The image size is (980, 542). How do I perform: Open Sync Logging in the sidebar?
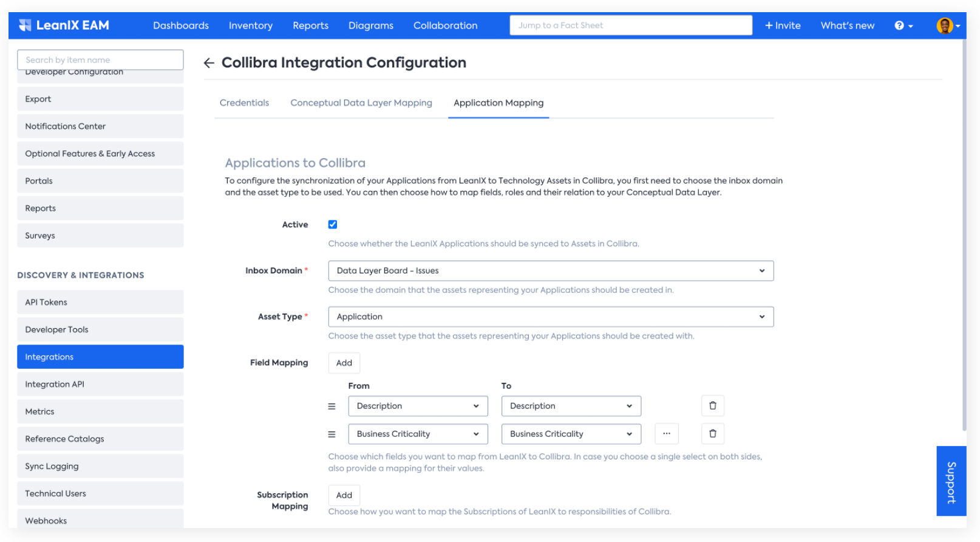coord(100,467)
